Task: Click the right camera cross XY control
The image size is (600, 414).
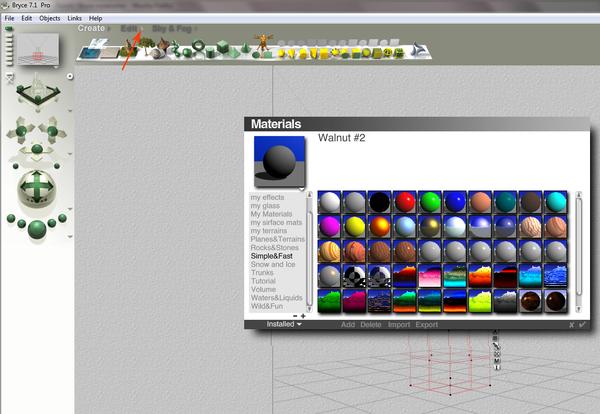Action: click(x=52, y=131)
